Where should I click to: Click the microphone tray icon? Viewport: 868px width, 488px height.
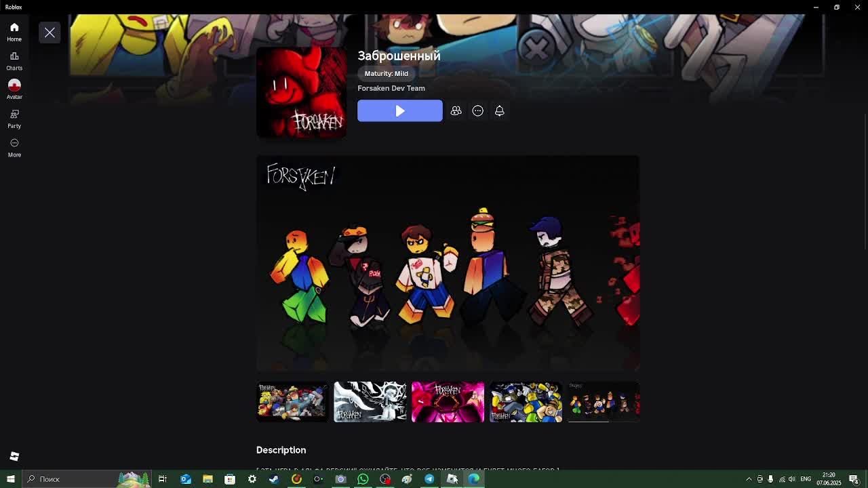click(770, 479)
